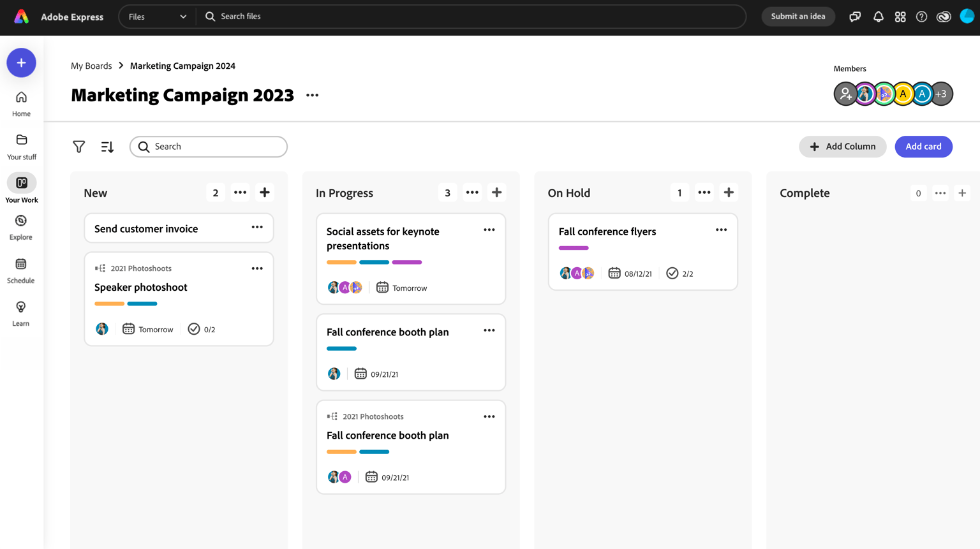Open the sort icon next to filter

(107, 147)
